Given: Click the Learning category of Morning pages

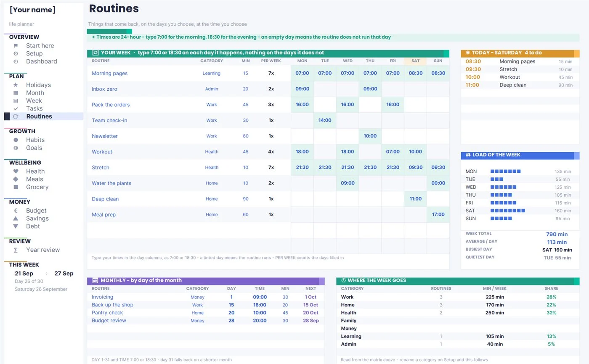Looking at the screenshot, I should [x=211, y=74].
